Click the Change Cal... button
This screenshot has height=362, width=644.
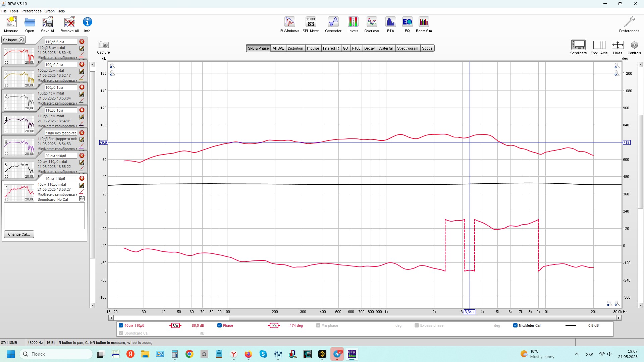19,234
